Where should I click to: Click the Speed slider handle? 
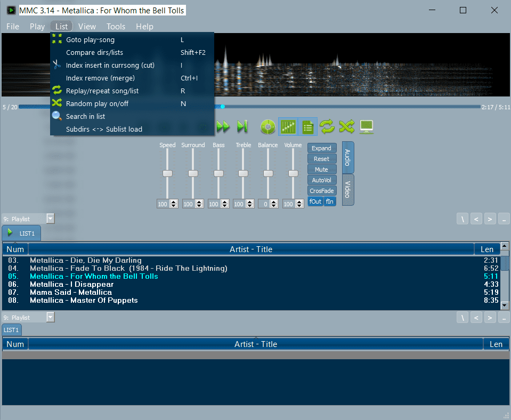point(167,173)
